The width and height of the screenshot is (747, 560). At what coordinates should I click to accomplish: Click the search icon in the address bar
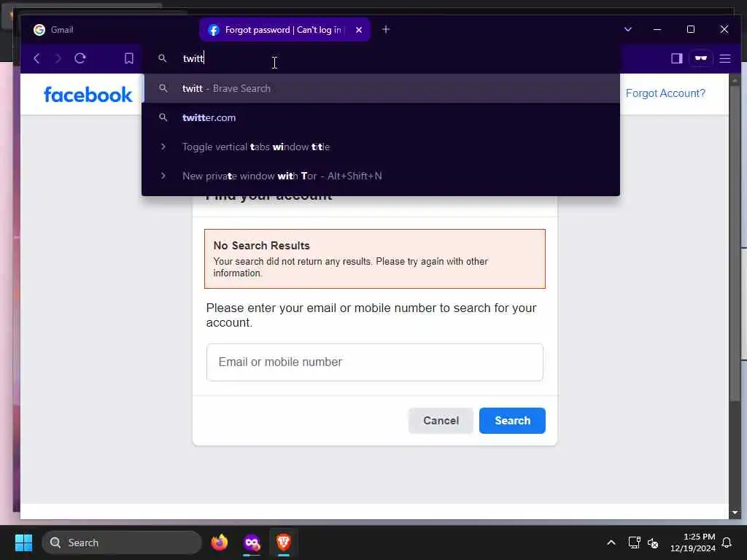[x=163, y=58]
